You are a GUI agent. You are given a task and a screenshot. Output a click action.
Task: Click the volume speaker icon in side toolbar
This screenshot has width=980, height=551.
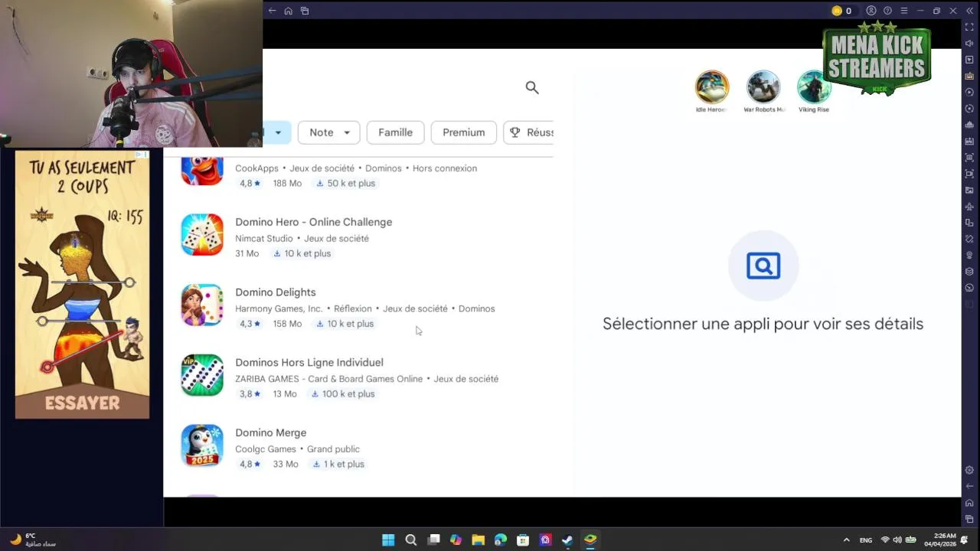(x=969, y=44)
